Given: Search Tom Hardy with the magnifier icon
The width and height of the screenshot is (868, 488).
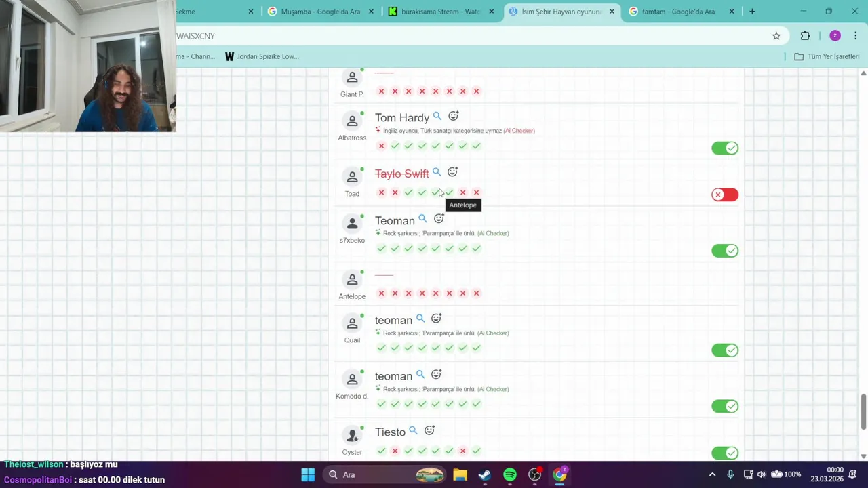Looking at the screenshot, I should [437, 117].
